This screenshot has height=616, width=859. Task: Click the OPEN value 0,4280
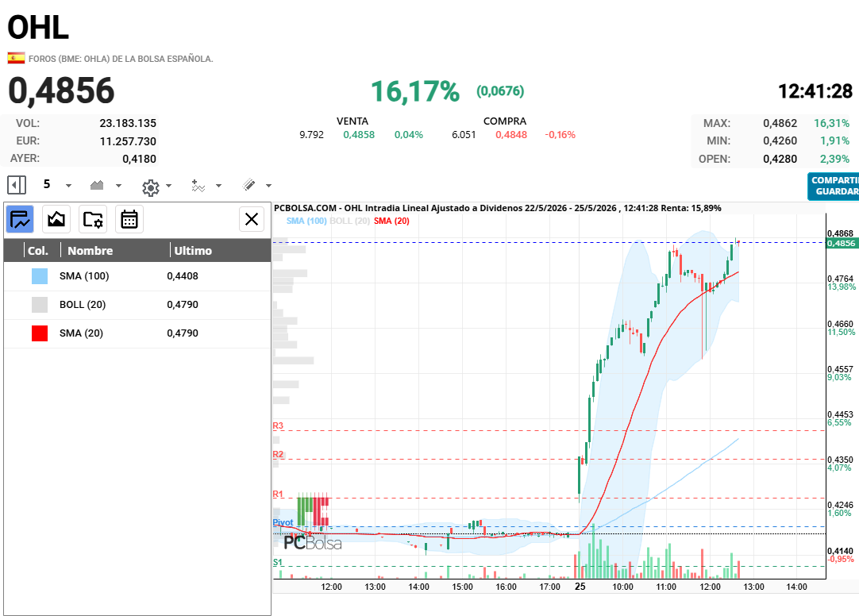780,159
